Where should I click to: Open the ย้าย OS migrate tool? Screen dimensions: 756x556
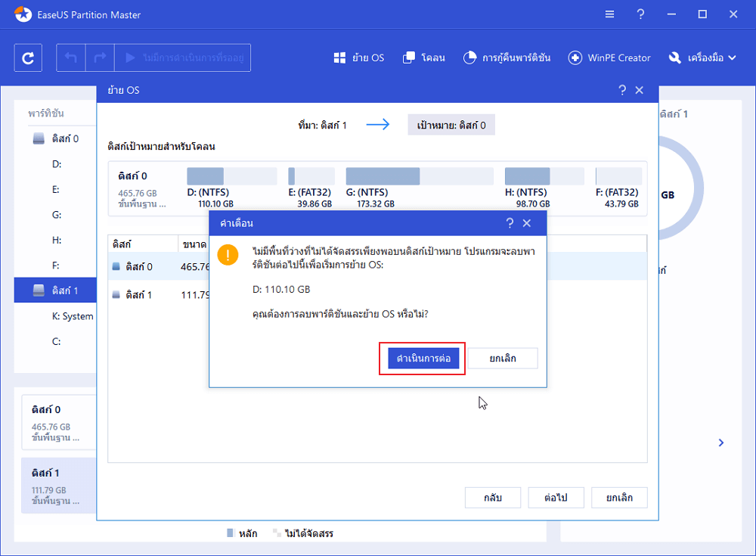click(359, 58)
